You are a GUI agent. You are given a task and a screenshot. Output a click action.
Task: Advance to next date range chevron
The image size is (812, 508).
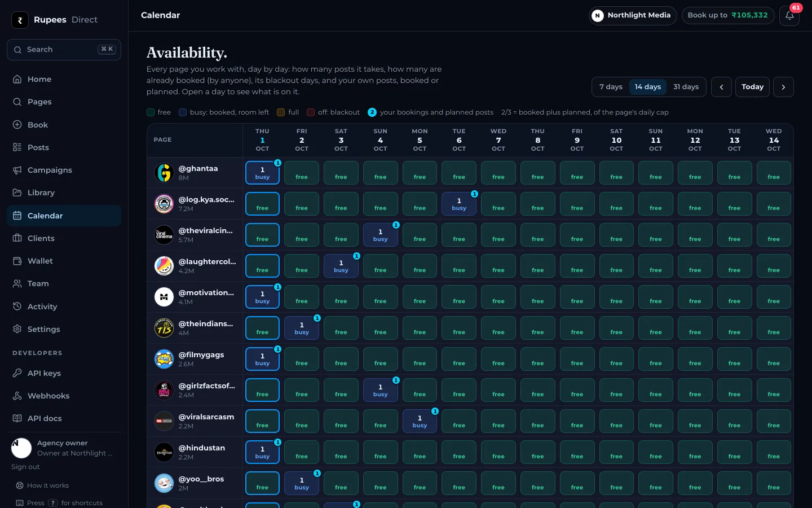[783, 87]
